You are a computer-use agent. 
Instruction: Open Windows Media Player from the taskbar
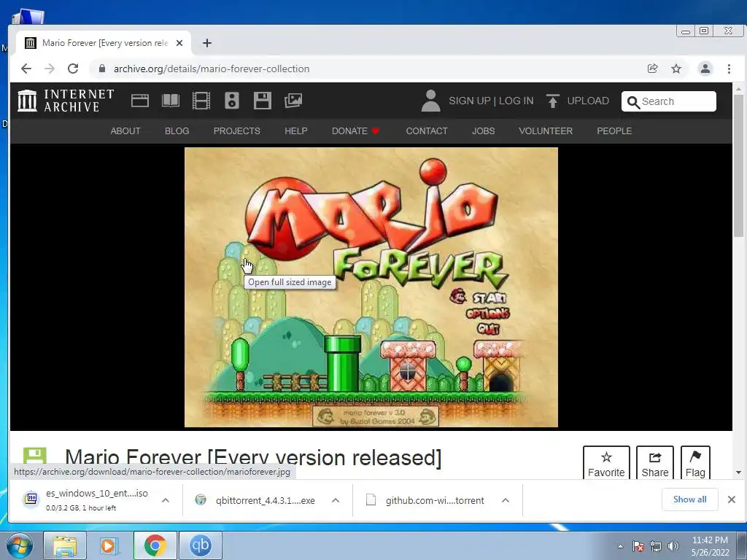109,545
